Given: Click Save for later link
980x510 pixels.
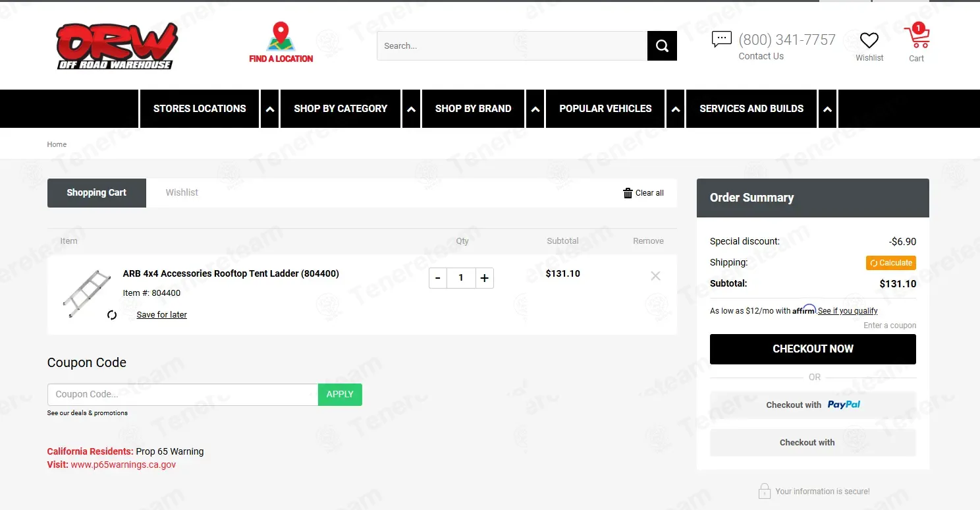Looking at the screenshot, I should pyautogui.click(x=162, y=315).
